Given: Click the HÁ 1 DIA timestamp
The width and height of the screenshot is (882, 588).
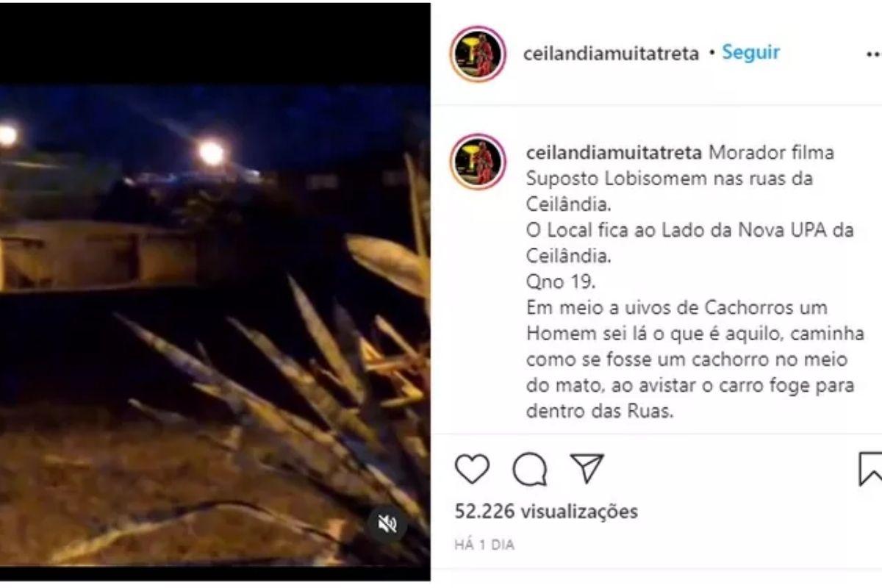Looking at the screenshot, I should pos(484,545).
